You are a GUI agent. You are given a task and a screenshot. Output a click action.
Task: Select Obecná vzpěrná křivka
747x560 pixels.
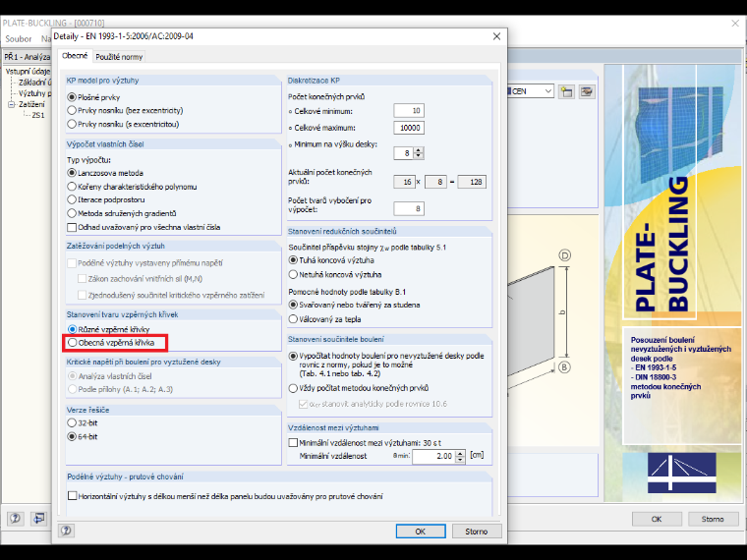tap(72, 342)
